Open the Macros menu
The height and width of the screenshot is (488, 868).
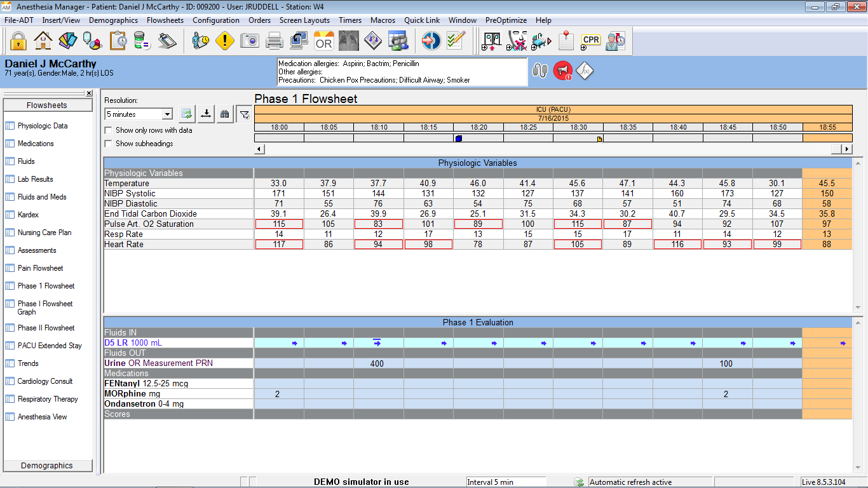(383, 20)
